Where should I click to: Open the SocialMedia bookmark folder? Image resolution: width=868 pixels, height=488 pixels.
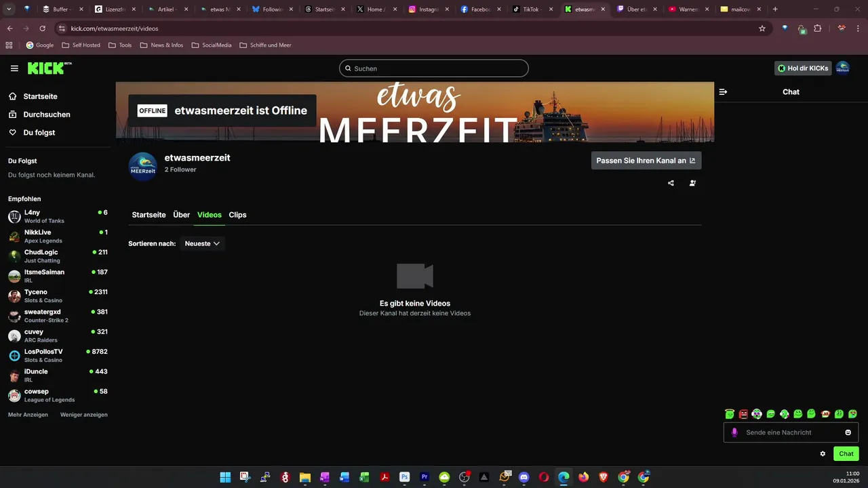(212, 45)
